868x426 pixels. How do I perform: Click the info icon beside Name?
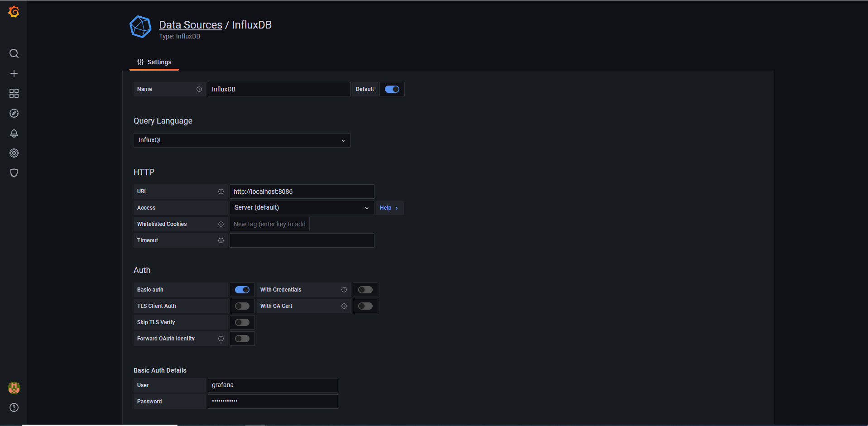[x=199, y=89]
